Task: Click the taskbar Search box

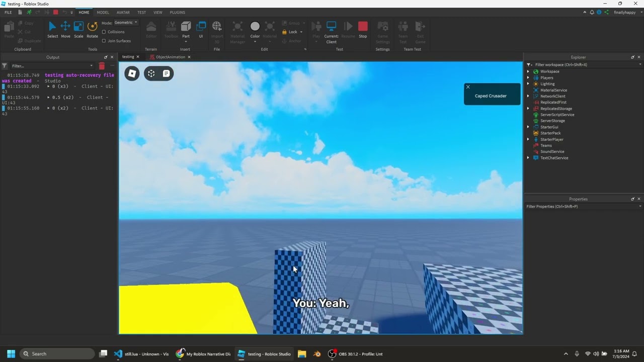Action: (57, 354)
